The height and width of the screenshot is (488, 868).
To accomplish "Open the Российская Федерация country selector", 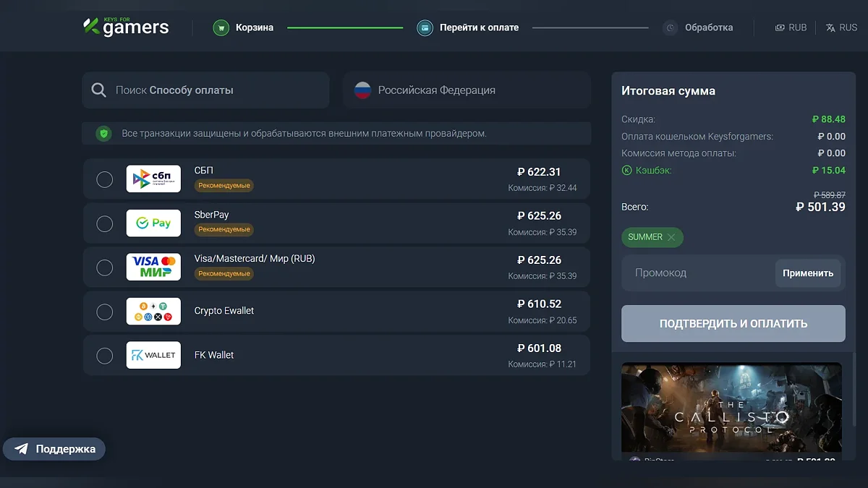I will (467, 90).
